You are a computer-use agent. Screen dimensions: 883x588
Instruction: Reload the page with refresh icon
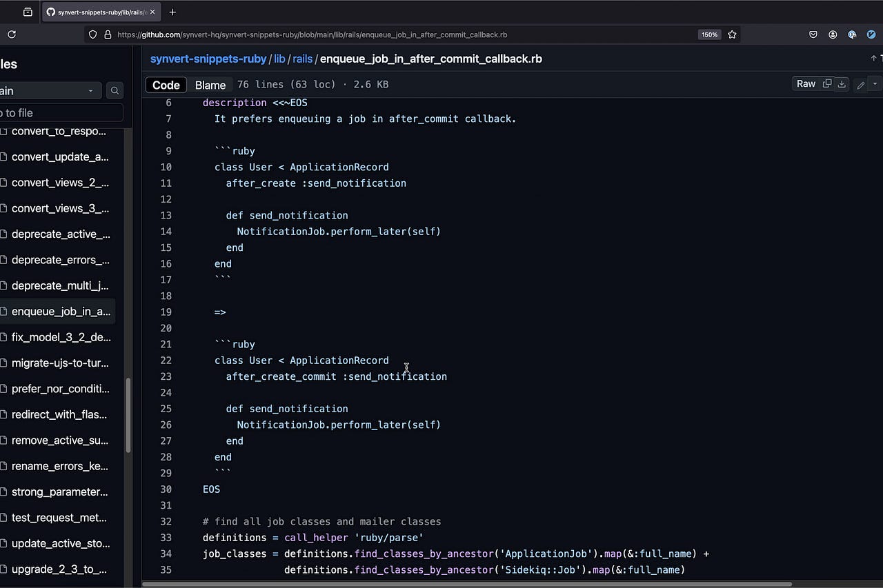(x=12, y=34)
